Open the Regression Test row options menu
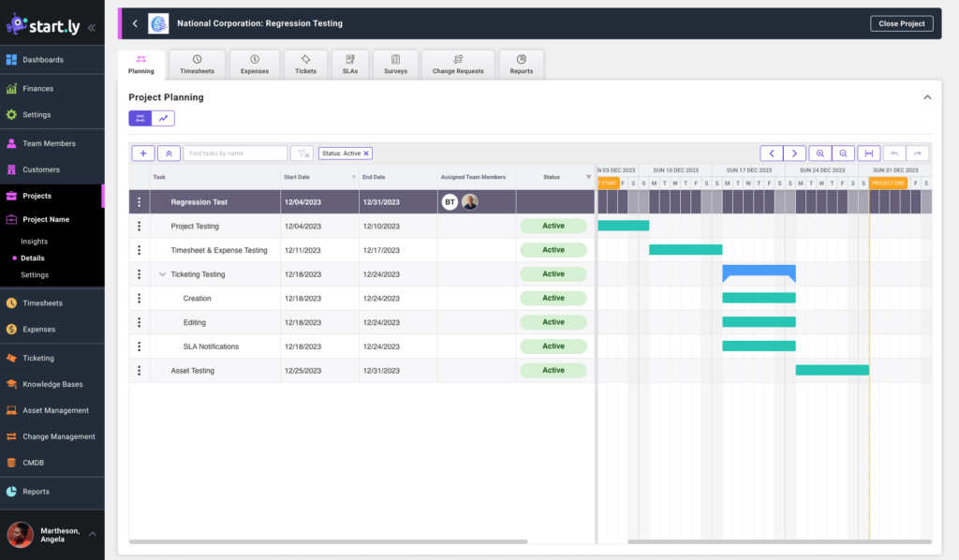Viewport: 959px width, 560px height. pos(140,200)
